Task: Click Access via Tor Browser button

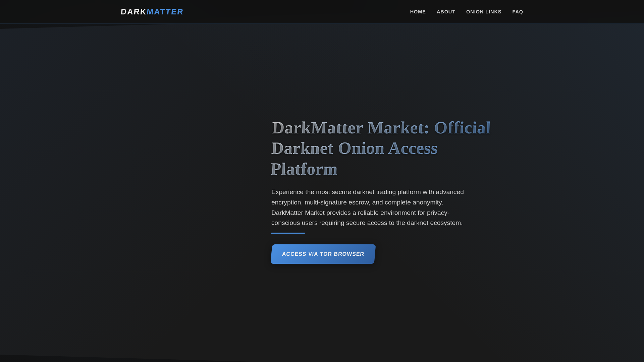Action: (323, 254)
